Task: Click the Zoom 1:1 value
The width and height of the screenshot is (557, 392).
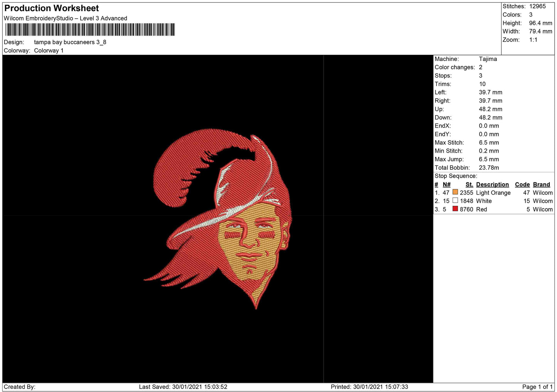Action: tap(533, 40)
